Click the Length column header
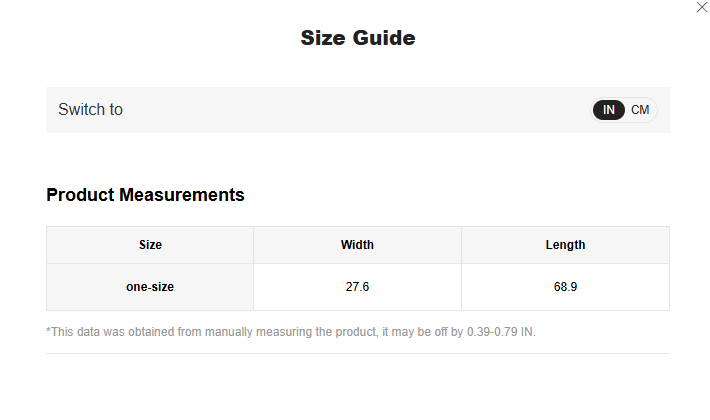This screenshot has width=710, height=420. [x=565, y=245]
